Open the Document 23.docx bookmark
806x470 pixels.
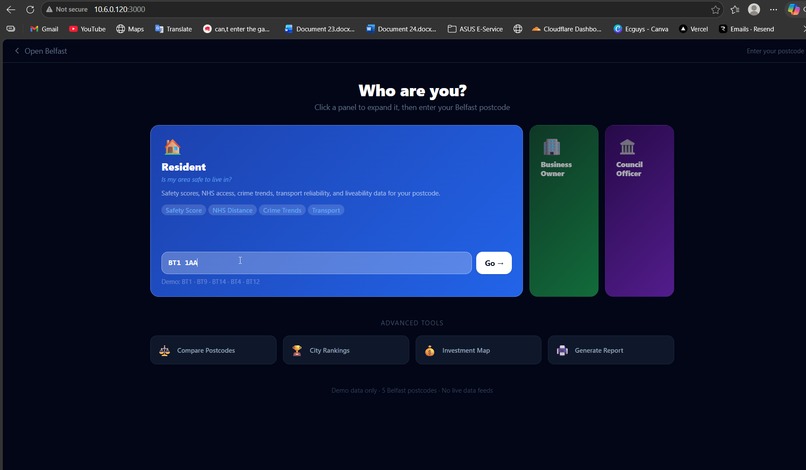[x=319, y=29]
